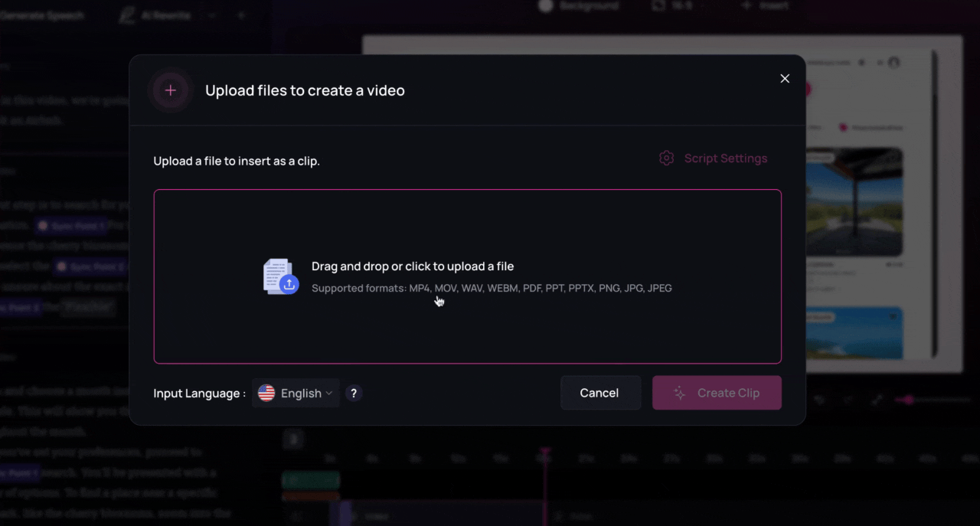Expand the English input language dropdown
The image size is (980, 526).
(x=296, y=393)
